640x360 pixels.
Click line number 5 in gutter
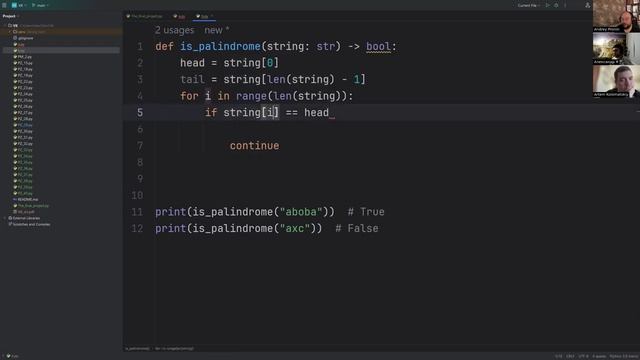140,113
